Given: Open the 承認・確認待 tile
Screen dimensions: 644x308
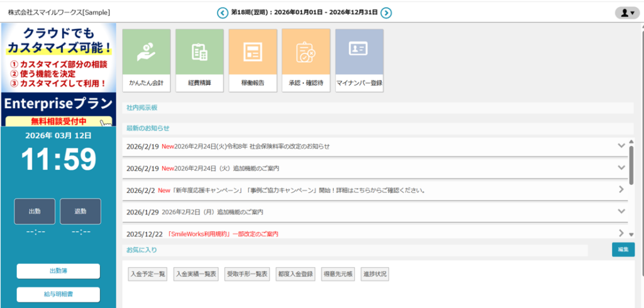Looking at the screenshot, I should coord(306,60).
